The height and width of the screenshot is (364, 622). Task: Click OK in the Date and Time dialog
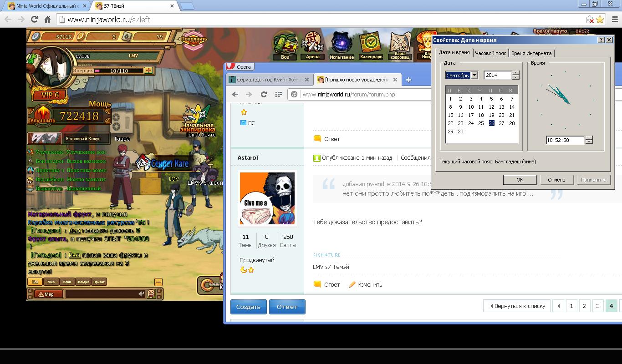tap(520, 180)
